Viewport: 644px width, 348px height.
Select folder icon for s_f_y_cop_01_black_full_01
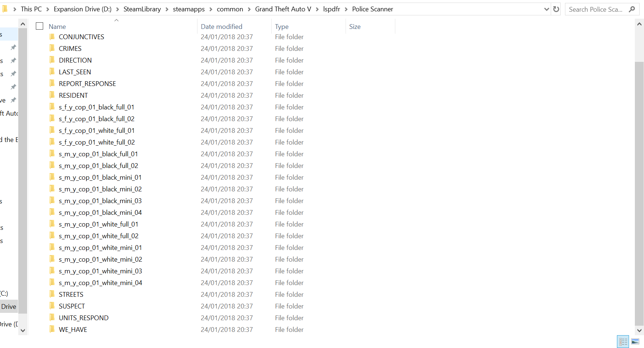click(52, 107)
